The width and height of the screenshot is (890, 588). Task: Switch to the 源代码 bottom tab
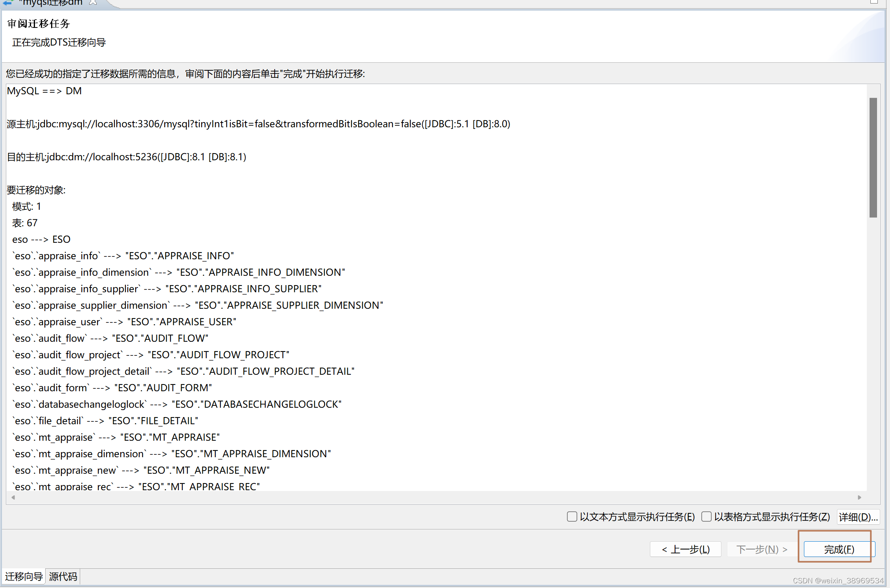[x=63, y=576]
